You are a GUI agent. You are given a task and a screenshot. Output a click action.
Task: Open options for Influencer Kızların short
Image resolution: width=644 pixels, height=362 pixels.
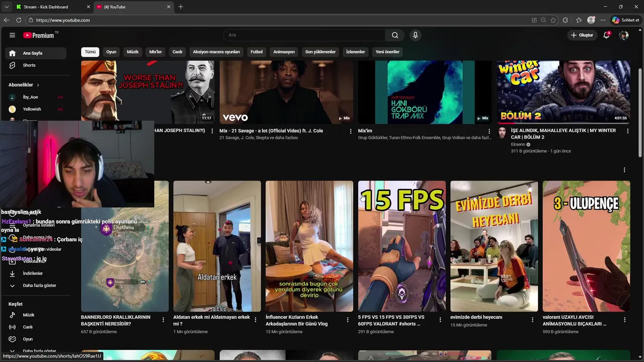(x=348, y=320)
